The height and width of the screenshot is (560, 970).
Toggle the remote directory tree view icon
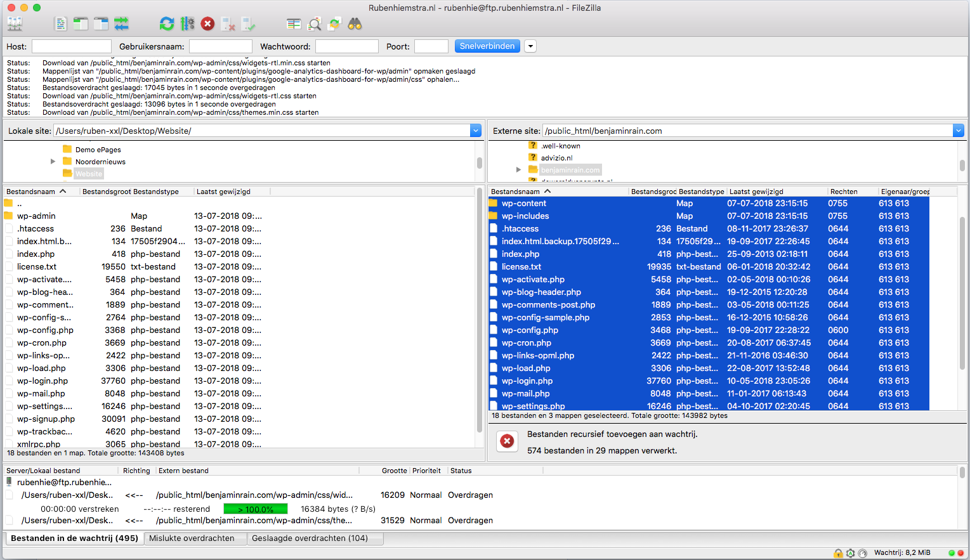101,24
